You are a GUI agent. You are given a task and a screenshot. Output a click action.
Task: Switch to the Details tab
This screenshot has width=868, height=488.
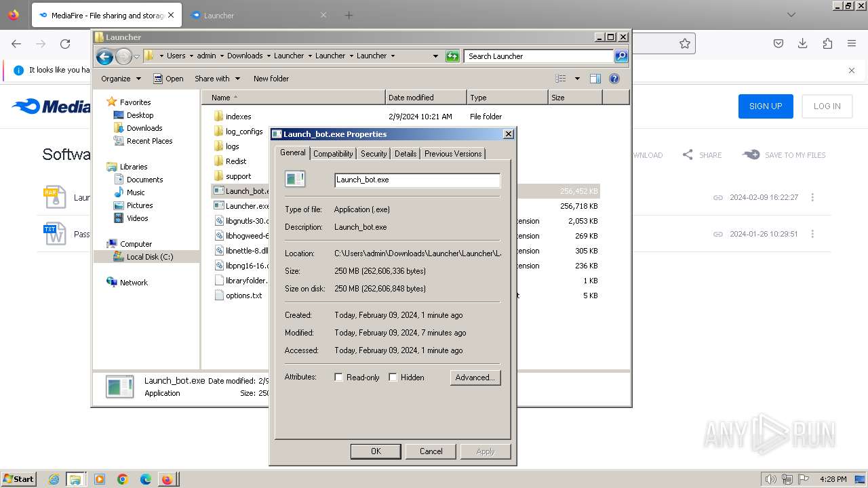pyautogui.click(x=406, y=154)
